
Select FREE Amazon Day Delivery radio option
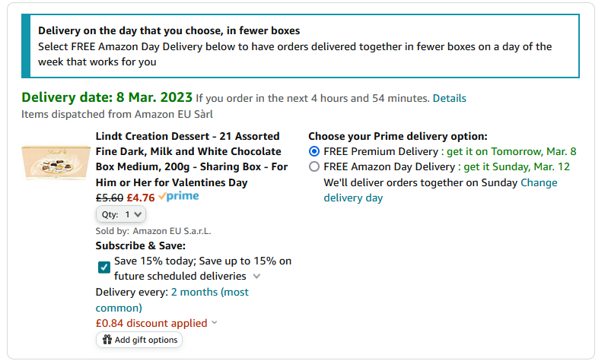[314, 166]
